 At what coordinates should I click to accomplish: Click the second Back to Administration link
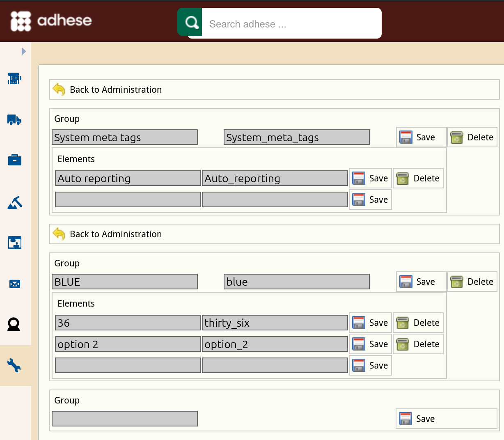[x=115, y=234]
